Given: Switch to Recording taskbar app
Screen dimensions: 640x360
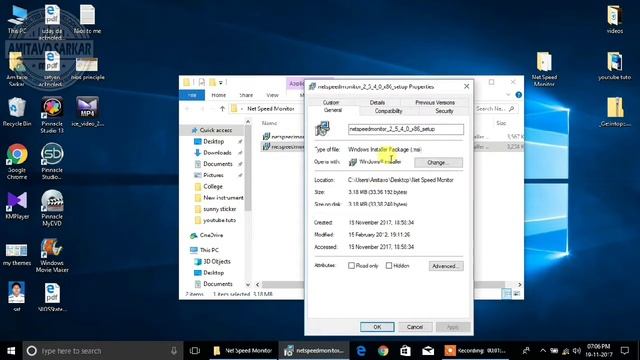Looking at the screenshot, I should tap(476, 351).
